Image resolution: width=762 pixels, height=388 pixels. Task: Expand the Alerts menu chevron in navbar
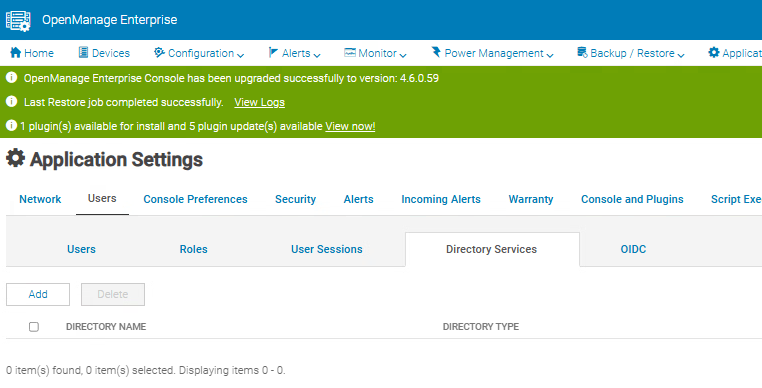click(x=317, y=55)
